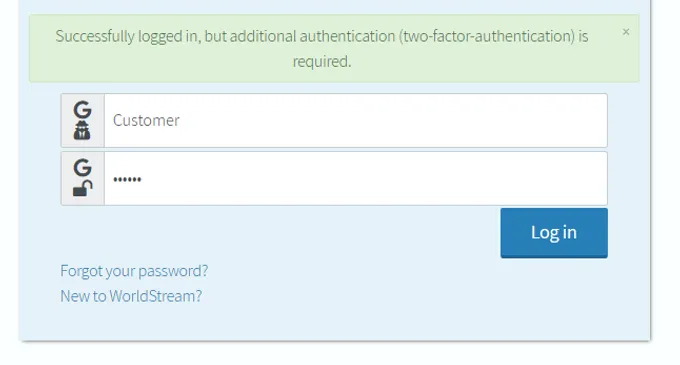The width and height of the screenshot is (680, 365).
Task: Click the open padlock icon beside password
Action: coord(82,188)
